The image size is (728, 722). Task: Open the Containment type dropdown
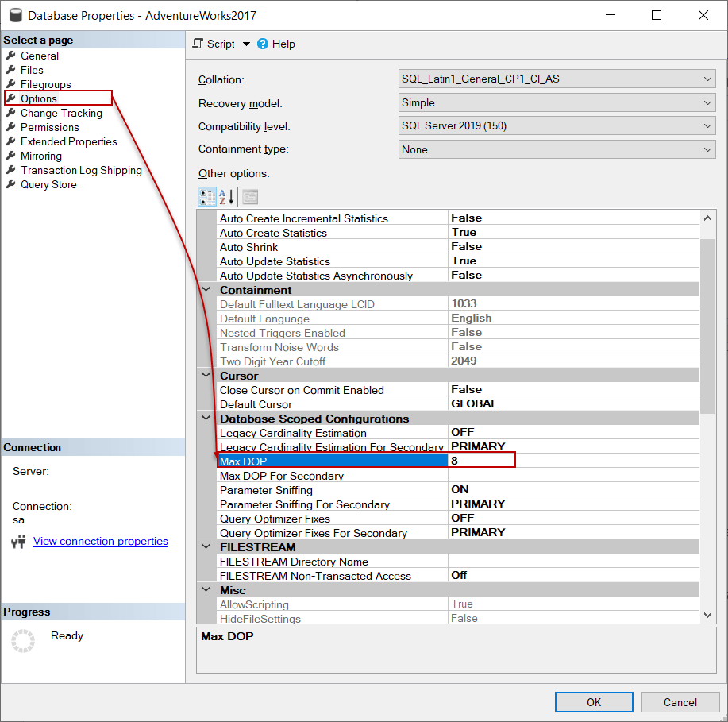point(708,149)
